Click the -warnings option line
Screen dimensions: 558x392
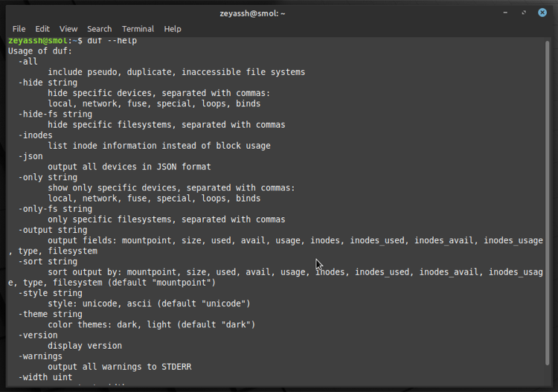pos(40,356)
